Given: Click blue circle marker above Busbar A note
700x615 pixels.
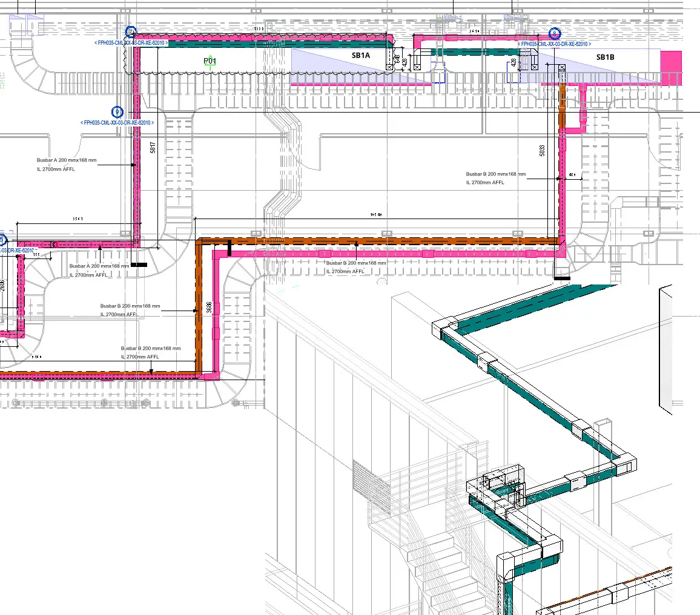Looking at the screenshot, I should coord(117,112).
